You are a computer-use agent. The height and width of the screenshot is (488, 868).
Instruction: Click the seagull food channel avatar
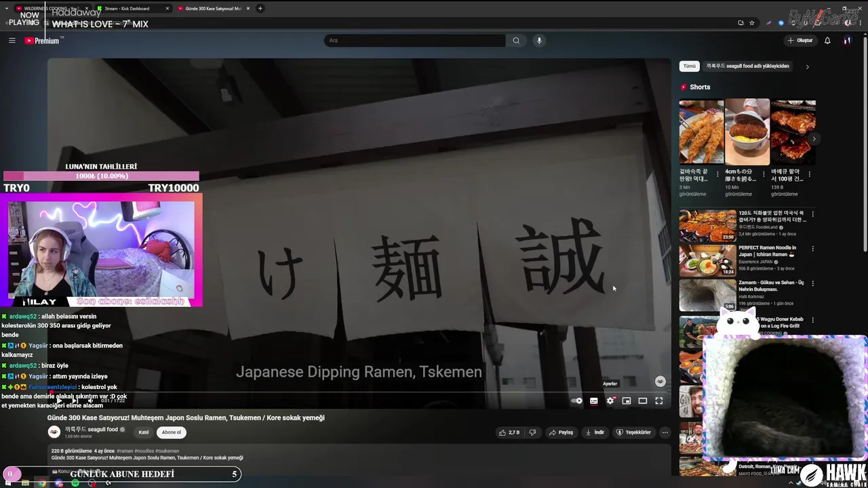pos(54,432)
